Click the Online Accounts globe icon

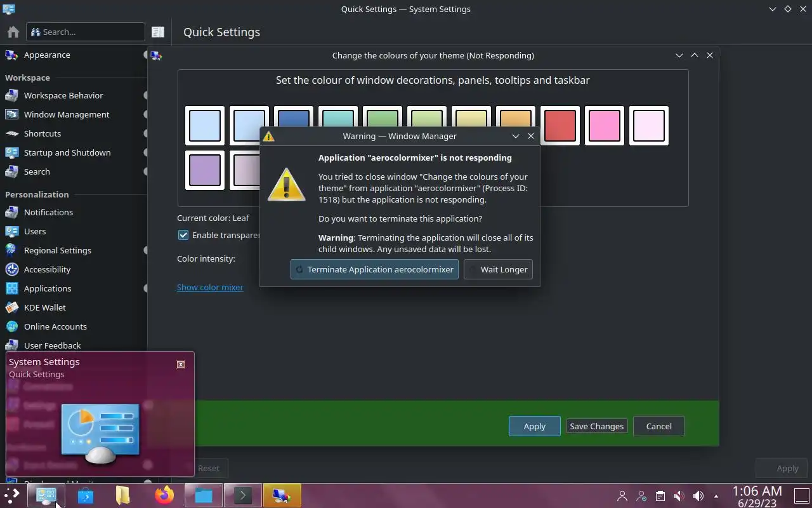(x=11, y=326)
